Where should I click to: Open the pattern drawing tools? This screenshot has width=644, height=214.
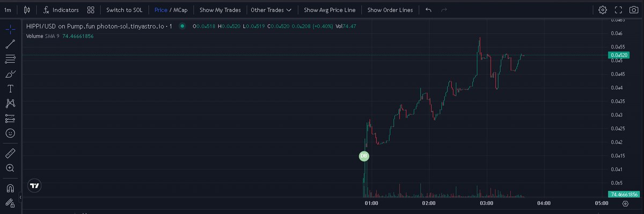pyautogui.click(x=10, y=103)
